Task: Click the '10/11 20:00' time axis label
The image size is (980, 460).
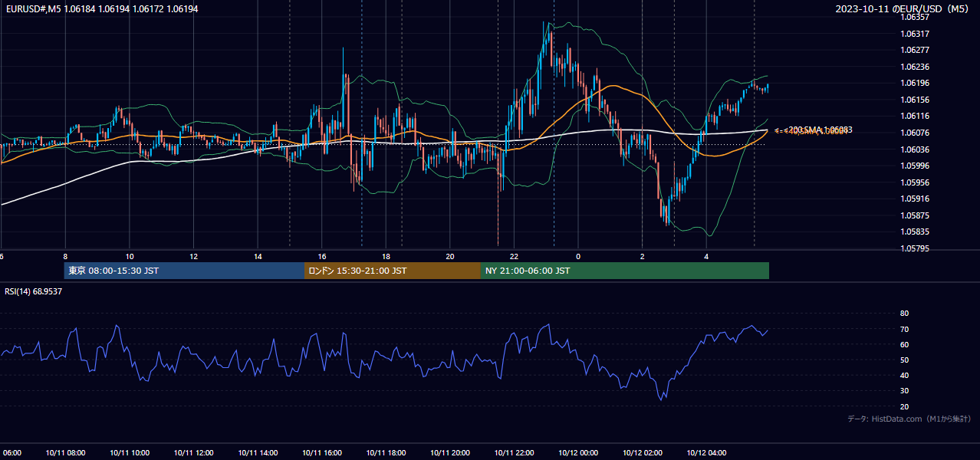Action: coord(450,452)
